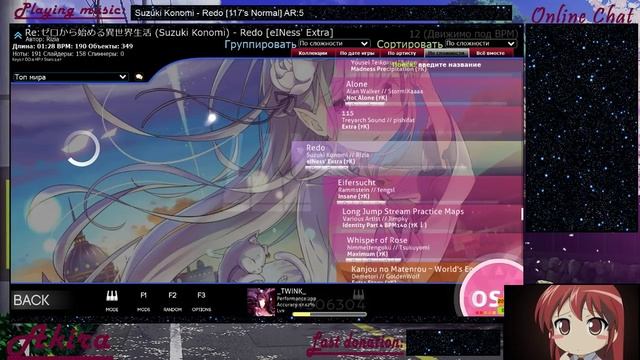The height and width of the screenshot is (360, 640).
Task: Expand the Сортировать dropdown
Action: click(x=480, y=43)
